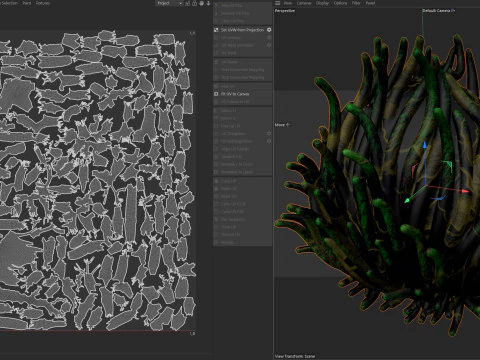The image size is (480, 360).
Task: Open the viewport Cameras menu
Action: 304,3
